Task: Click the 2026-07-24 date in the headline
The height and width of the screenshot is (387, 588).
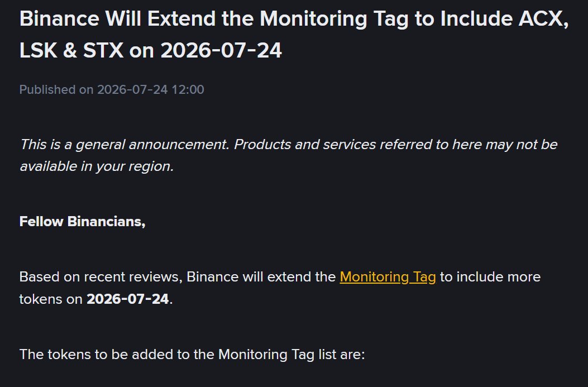Action: 221,50
